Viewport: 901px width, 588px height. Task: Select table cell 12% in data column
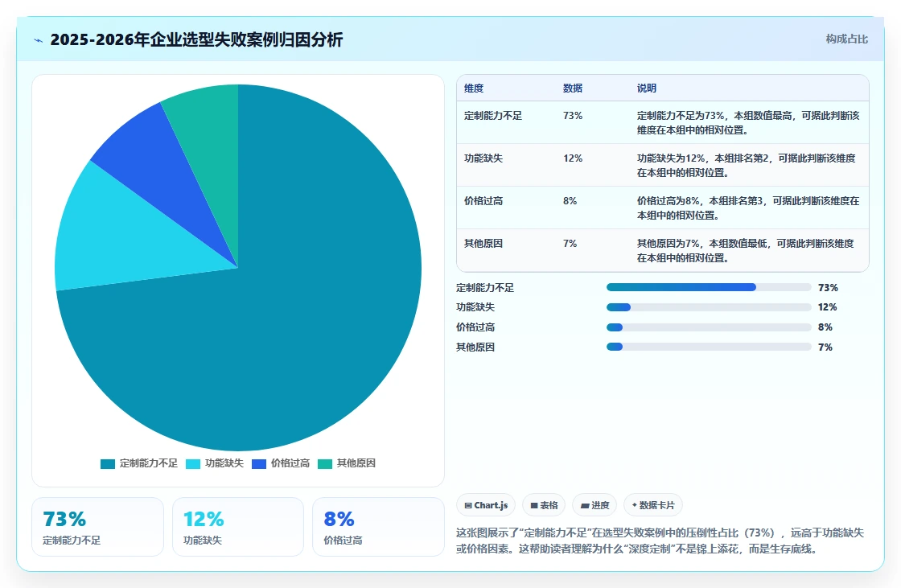click(573, 158)
